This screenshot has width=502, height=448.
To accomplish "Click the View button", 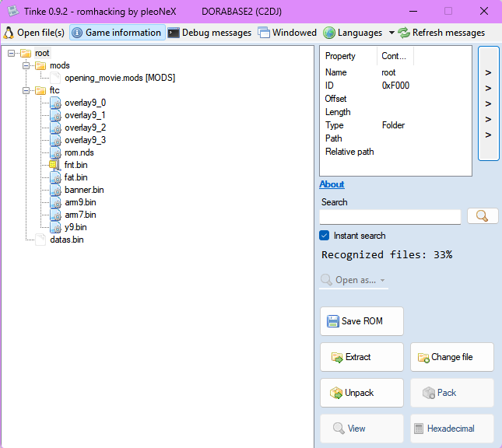I will click(x=362, y=429).
